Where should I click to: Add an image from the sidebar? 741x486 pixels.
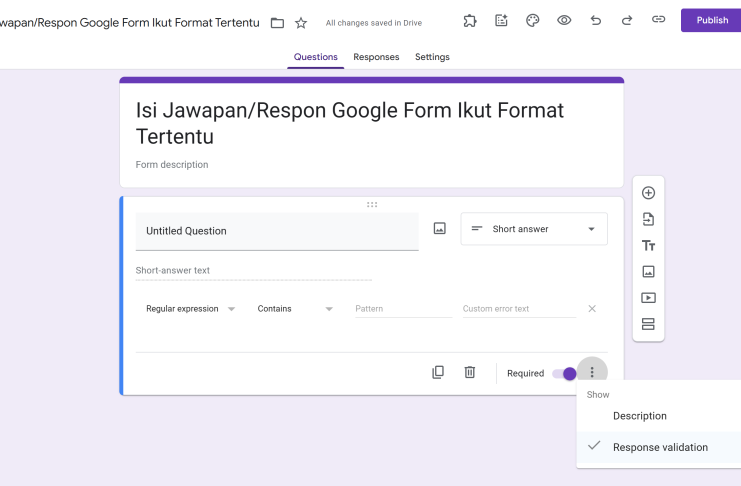pyautogui.click(x=648, y=272)
